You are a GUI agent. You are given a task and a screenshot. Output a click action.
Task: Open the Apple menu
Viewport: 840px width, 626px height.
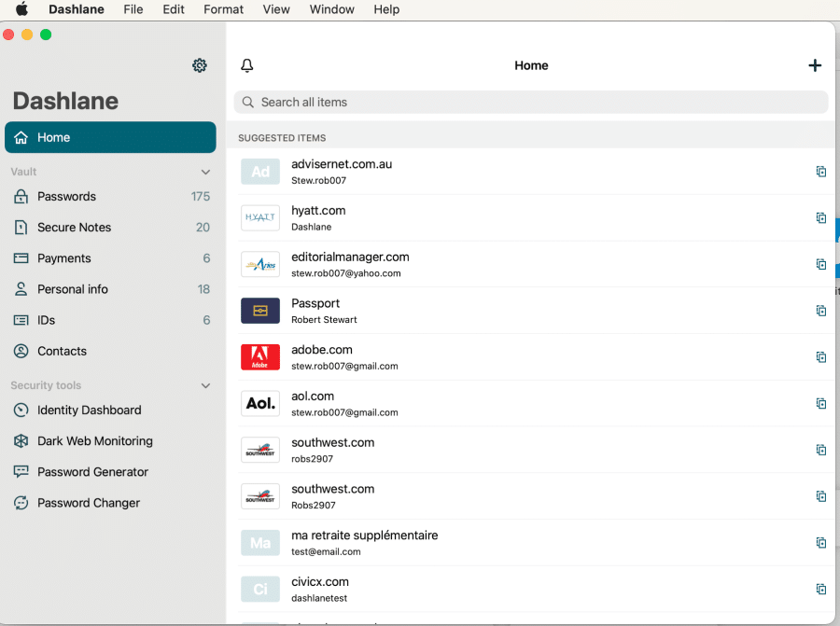point(22,9)
